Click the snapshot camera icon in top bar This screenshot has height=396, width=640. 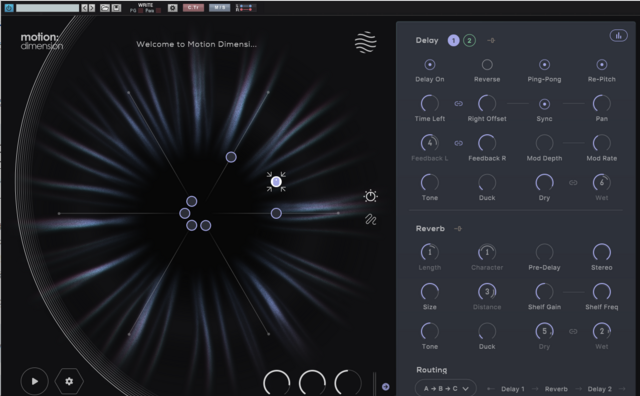click(x=173, y=8)
